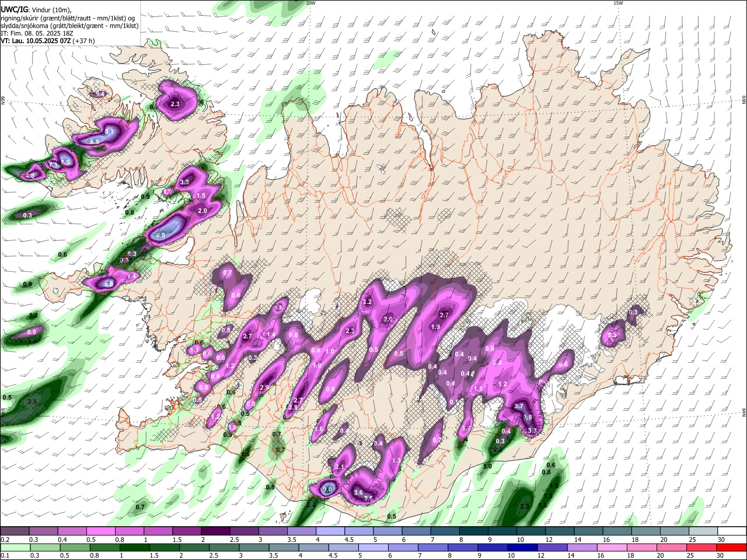Click the '15W' longitude label
Image resolution: width=747 pixels, height=560 pixels.
(618, 3)
